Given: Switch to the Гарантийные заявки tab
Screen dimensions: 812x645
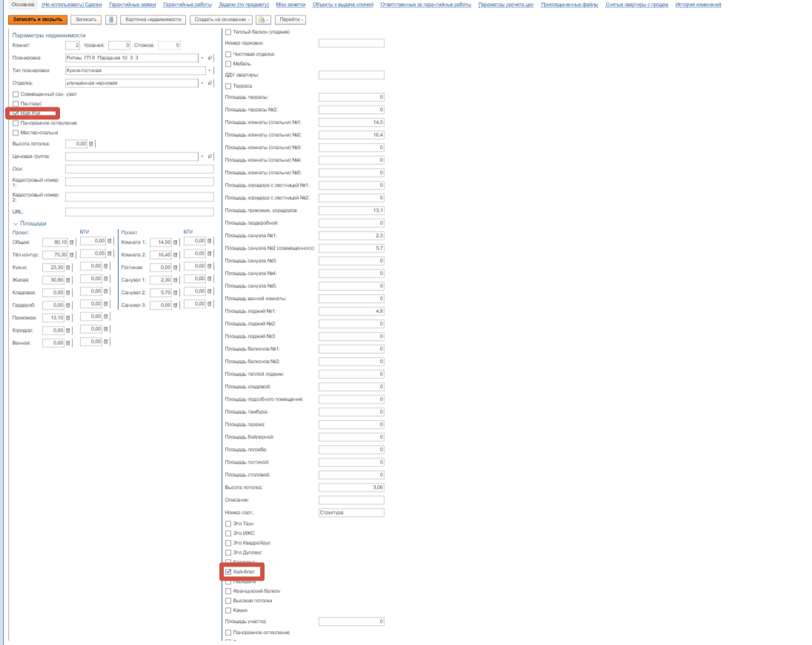Looking at the screenshot, I should pyautogui.click(x=132, y=4).
